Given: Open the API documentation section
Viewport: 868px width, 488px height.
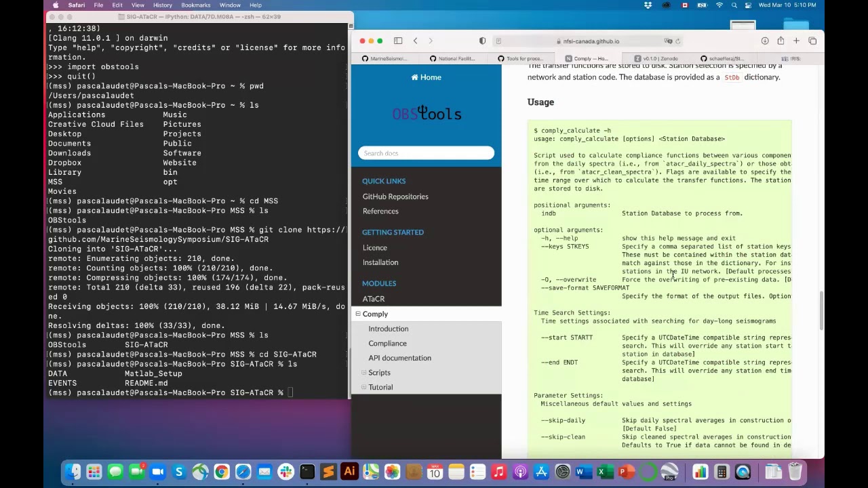Looking at the screenshot, I should (399, 358).
